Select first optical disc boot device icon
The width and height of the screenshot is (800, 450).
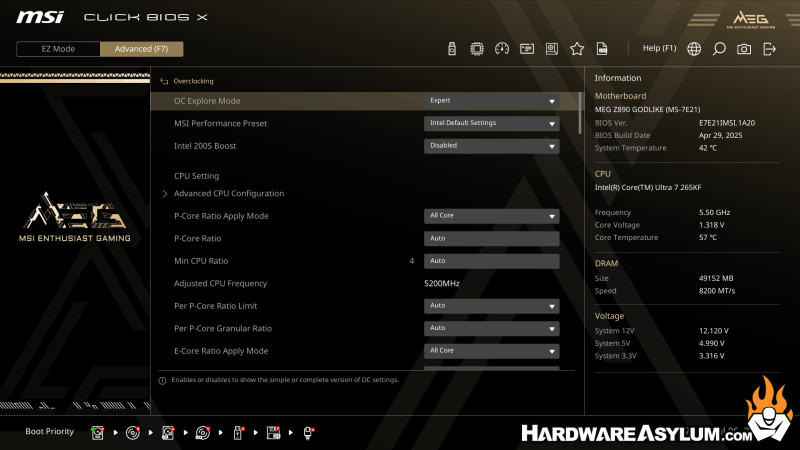(133, 433)
